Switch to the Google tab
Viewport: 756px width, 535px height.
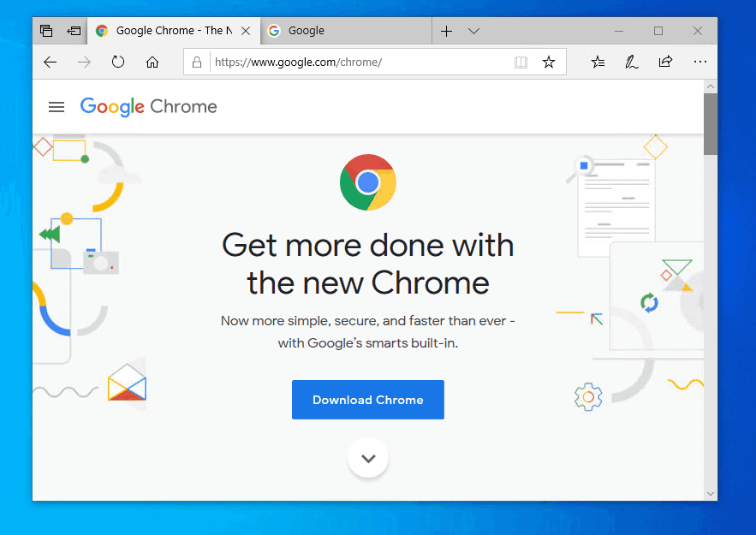[346, 31]
